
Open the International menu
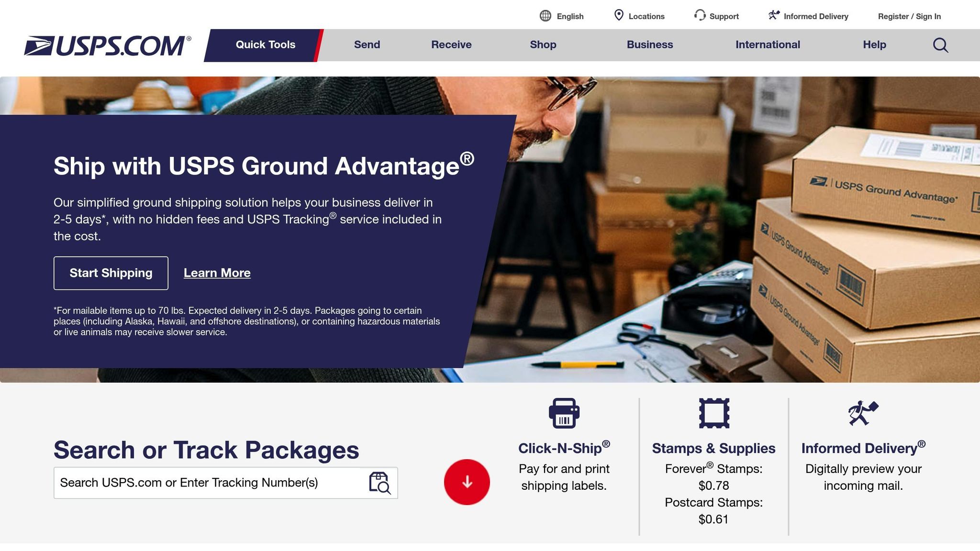(x=767, y=44)
